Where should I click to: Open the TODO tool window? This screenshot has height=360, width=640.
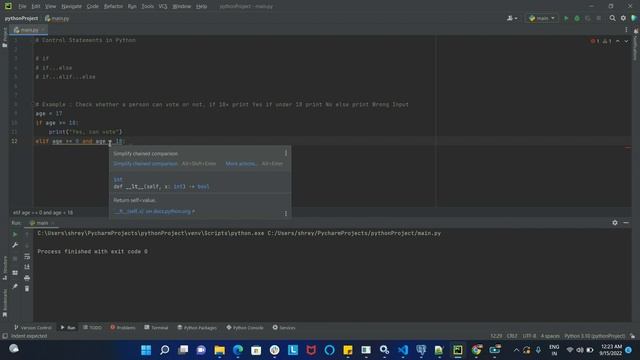coord(93,328)
